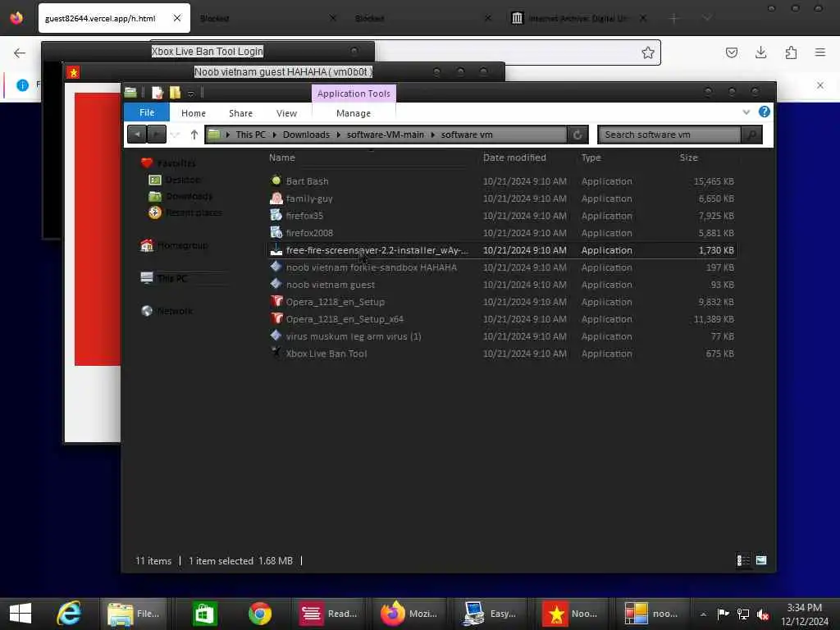
Task: Open Firefox hamburger application menu
Action: pyautogui.click(x=819, y=52)
